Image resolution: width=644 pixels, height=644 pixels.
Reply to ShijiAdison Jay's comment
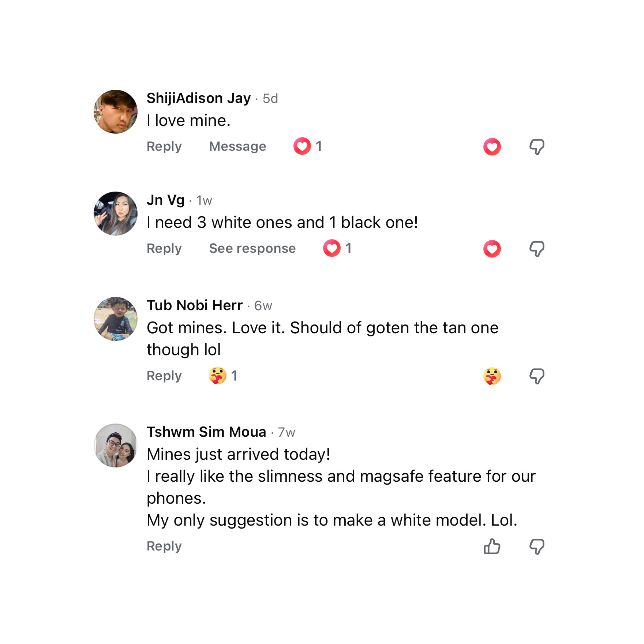[164, 146]
